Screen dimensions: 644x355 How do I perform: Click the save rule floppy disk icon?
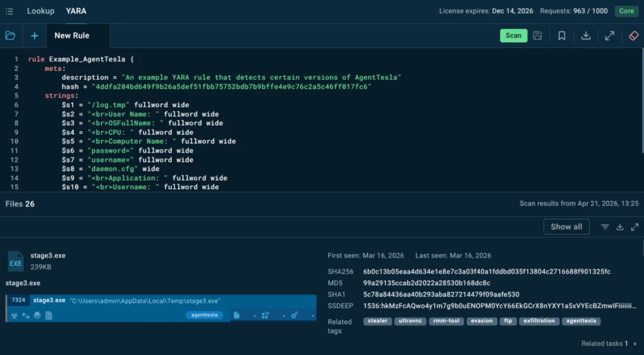pyautogui.click(x=538, y=36)
